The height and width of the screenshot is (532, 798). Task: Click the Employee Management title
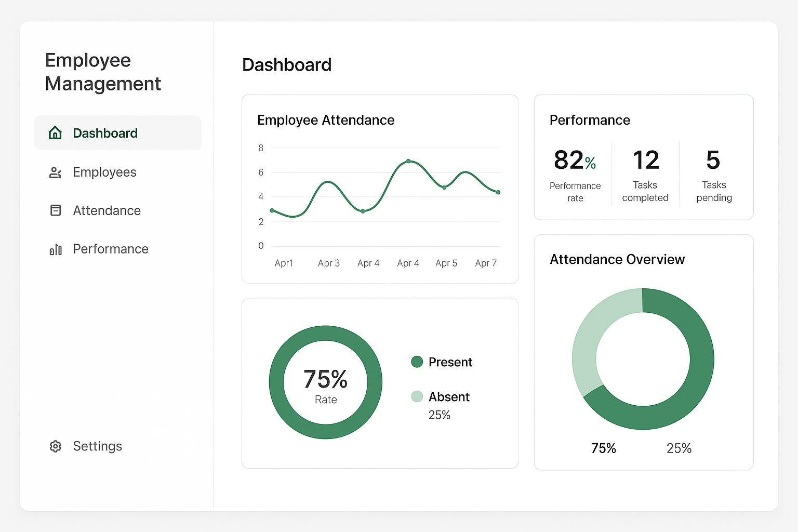coord(103,72)
